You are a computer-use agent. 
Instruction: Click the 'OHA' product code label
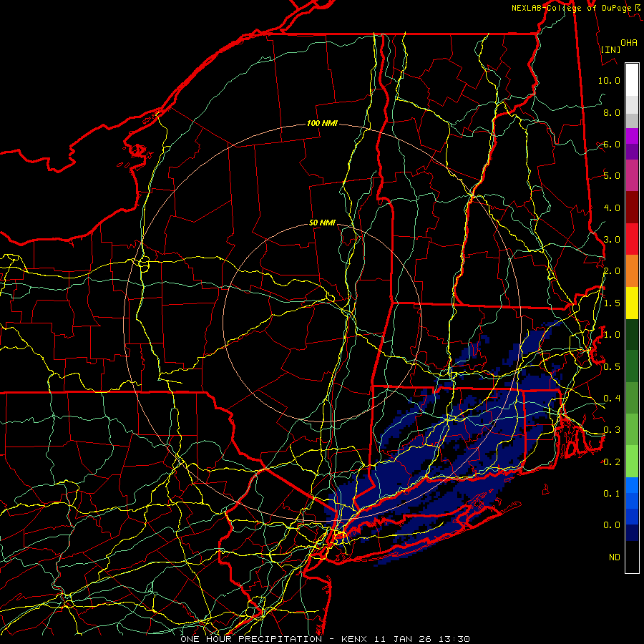(x=629, y=42)
